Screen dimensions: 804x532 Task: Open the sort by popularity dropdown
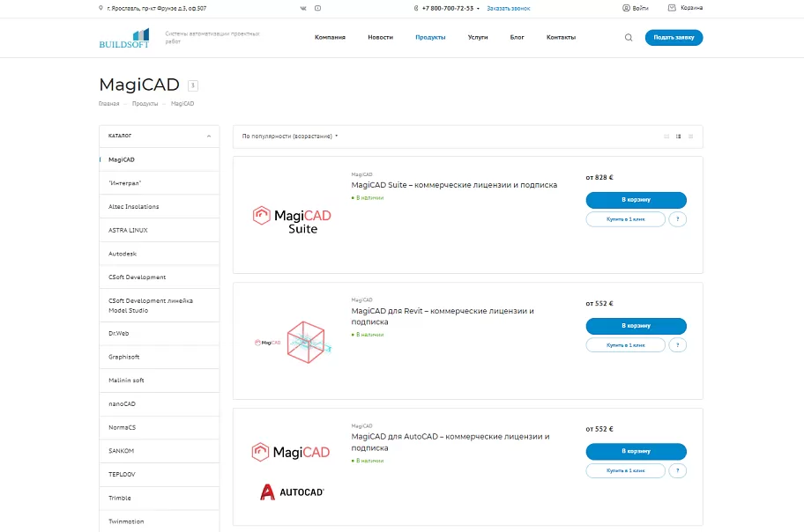pyautogui.click(x=290, y=137)
